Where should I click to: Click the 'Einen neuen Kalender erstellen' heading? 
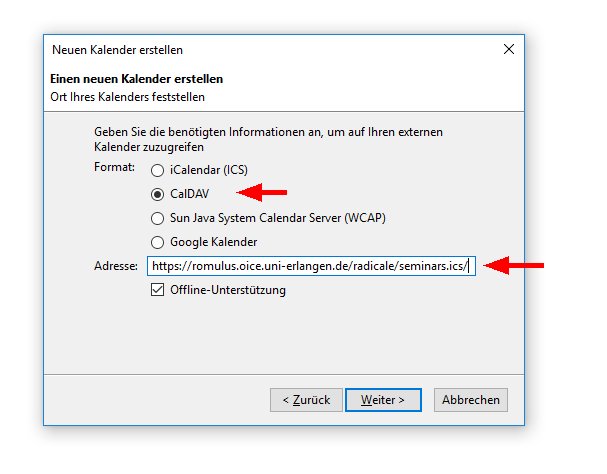pos(136,78)
